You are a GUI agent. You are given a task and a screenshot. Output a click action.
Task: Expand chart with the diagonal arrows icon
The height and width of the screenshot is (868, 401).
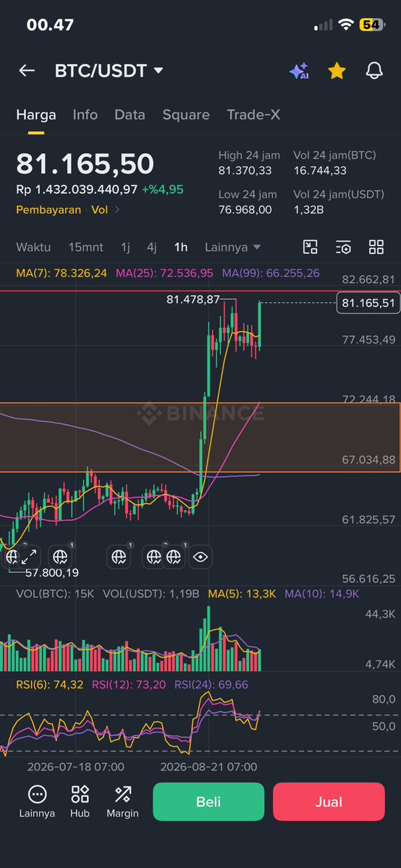(x=29, y=556)
